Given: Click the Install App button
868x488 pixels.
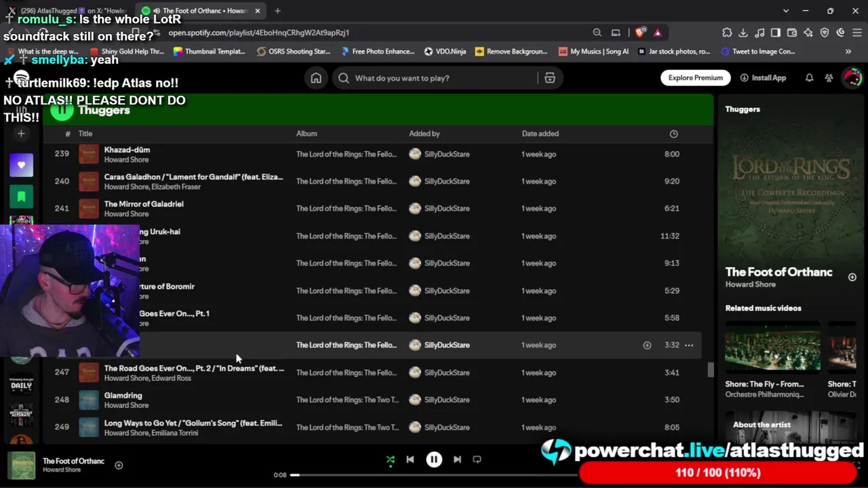Looking at the screenshot, I should click(x=763, y=78).
